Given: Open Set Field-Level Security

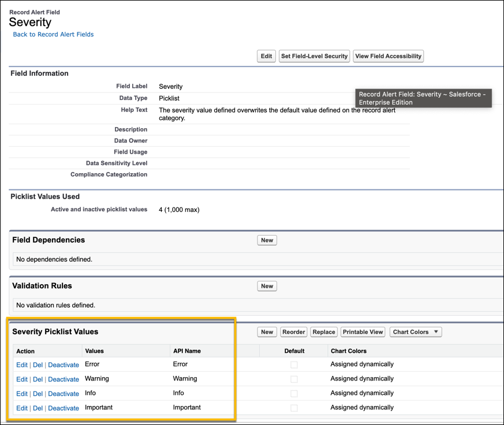Looking at the screenshot, I should [314, 56].
